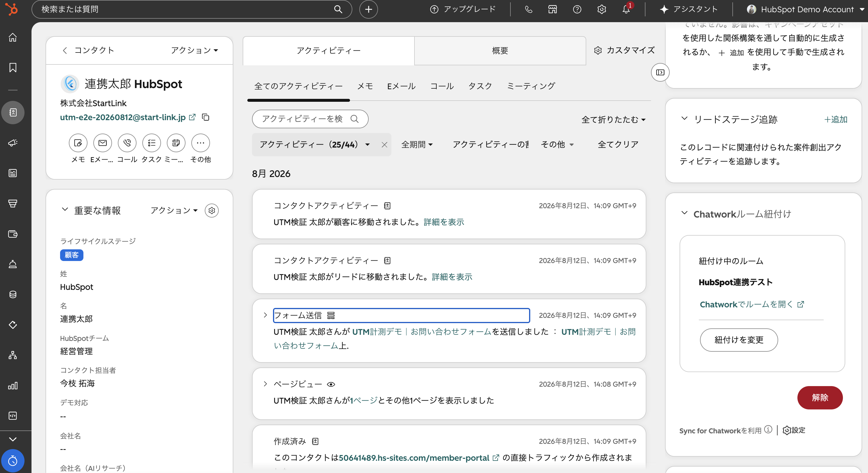Expand the ページビュー activity chevron

click(265, 384)
